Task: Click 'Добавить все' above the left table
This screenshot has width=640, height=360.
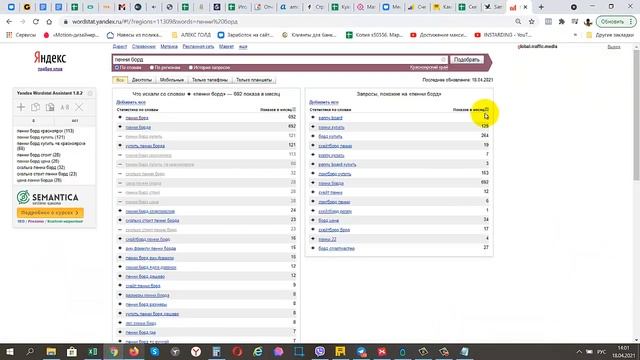Action: (x=131, y=102)
